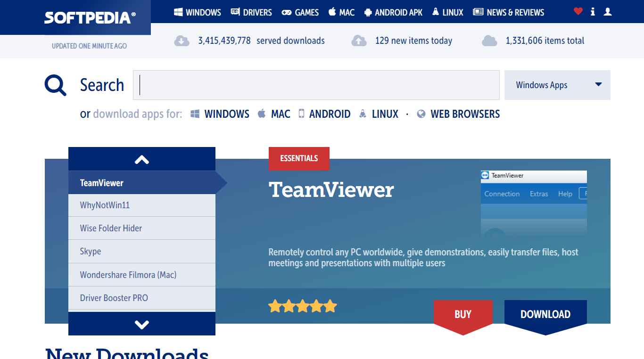Click WEB BROWSERS download apps link
The height and width of the screenshot is (359, 644).
(459, 114)
